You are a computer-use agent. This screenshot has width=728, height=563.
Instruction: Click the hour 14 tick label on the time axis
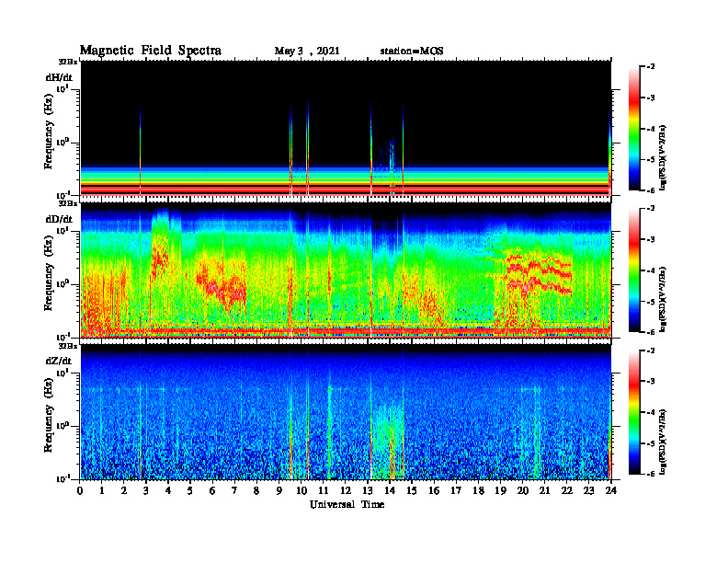tap(390, 490)
